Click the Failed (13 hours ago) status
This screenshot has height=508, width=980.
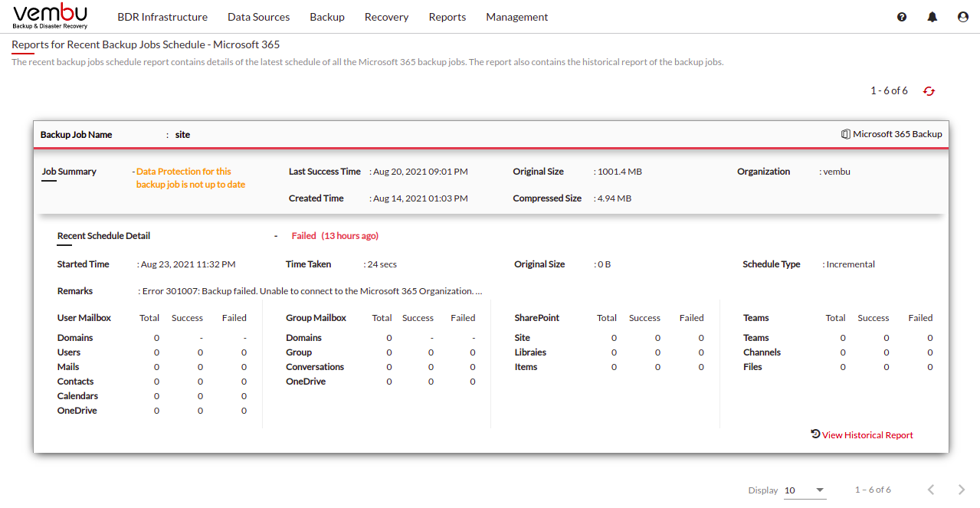coord(335,236)
